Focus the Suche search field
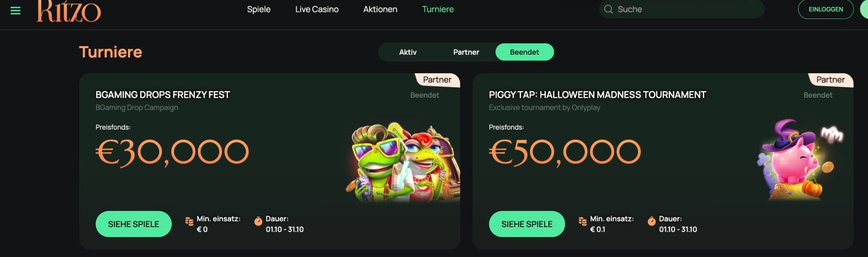 (x=682, y=9)
